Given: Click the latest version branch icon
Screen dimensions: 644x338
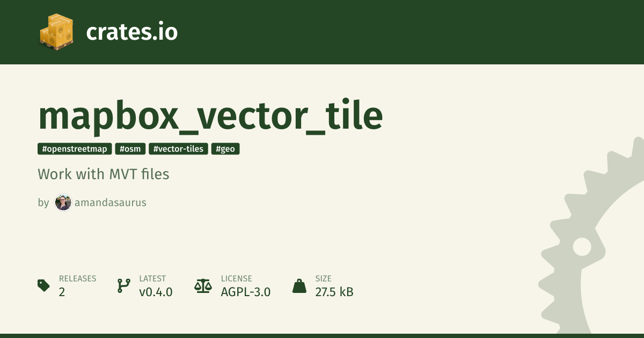Looking at the screenshot, I should coord(124,285).
